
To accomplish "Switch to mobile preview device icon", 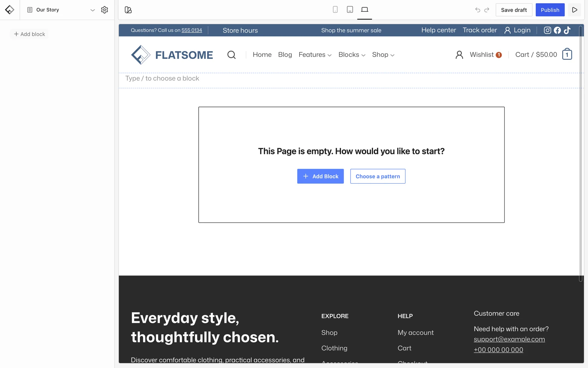I will tap(335, 9).
